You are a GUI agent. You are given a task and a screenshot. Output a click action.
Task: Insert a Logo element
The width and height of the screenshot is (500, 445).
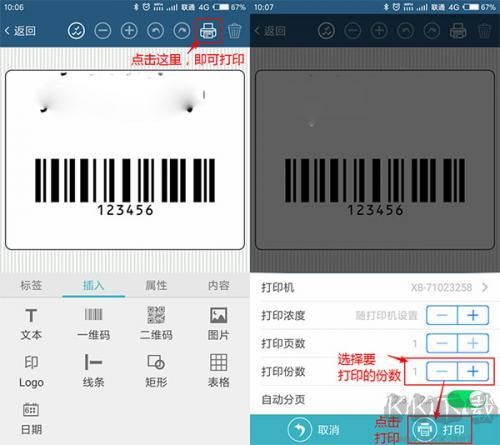pos(31,371)
